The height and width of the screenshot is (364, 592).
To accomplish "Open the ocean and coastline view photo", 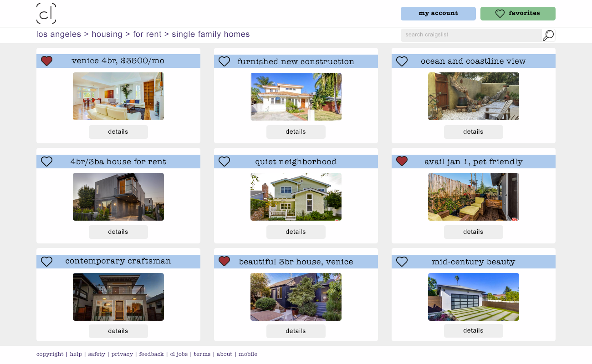I will (474, 96).
